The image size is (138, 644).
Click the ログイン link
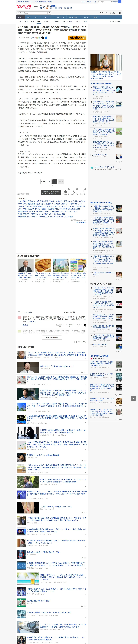[42, 8]
